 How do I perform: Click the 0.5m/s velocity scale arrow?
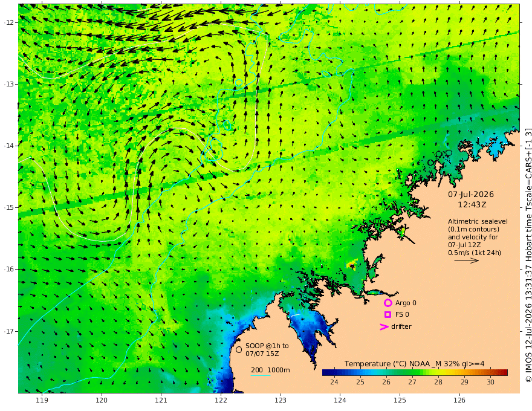click(x=467, y=261)
